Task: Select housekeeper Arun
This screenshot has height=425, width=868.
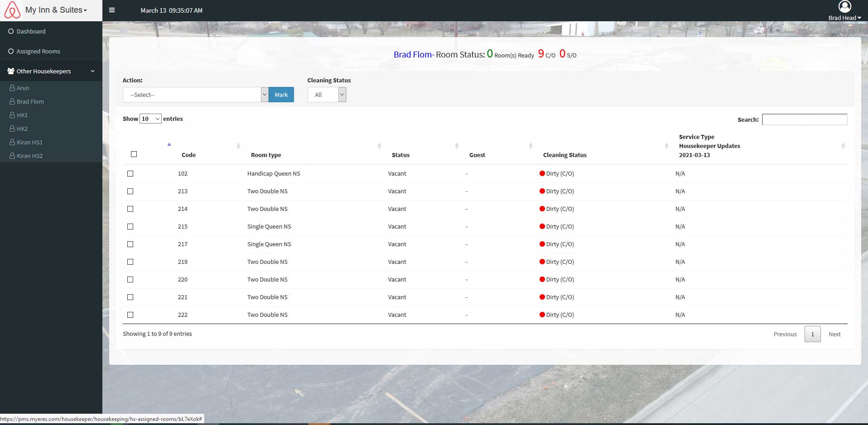Action: (x=23, y=88)
